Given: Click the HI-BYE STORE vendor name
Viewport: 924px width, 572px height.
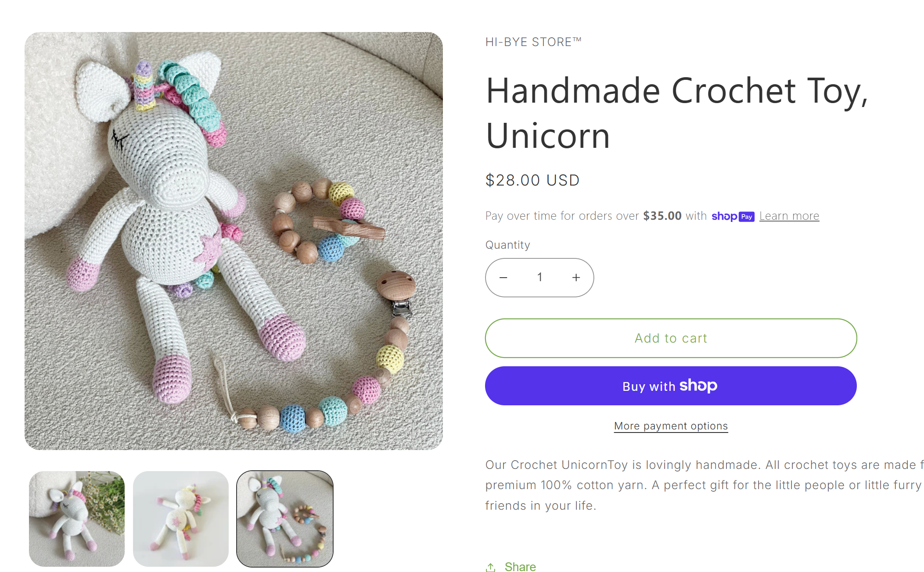Looking at the screenshot, I should [x=533, y=42].
